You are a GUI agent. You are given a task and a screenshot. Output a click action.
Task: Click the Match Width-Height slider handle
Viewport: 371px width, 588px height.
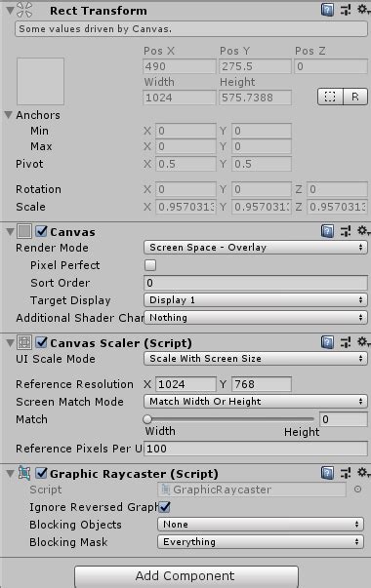point(147,419)
